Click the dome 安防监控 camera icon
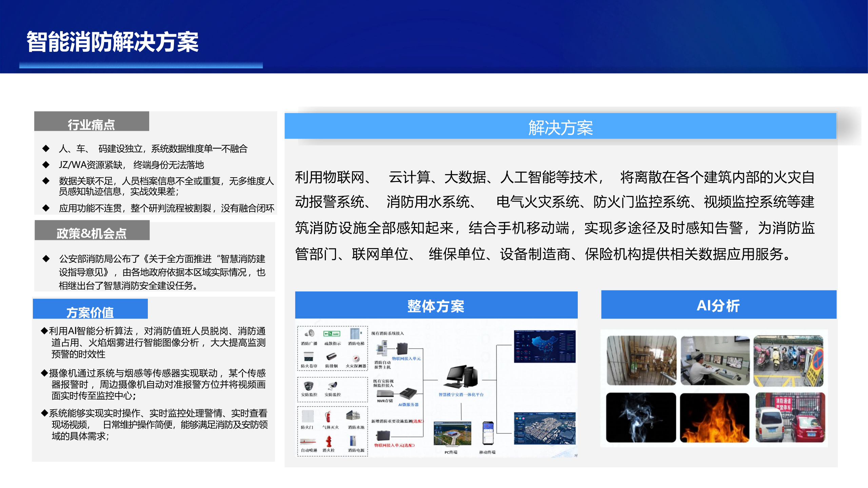 309,386
